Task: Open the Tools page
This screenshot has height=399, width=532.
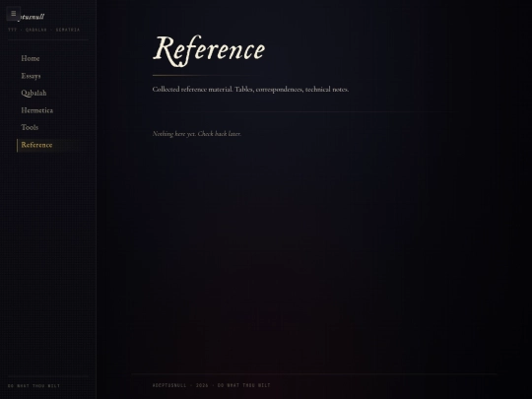Action: [30, 127]
